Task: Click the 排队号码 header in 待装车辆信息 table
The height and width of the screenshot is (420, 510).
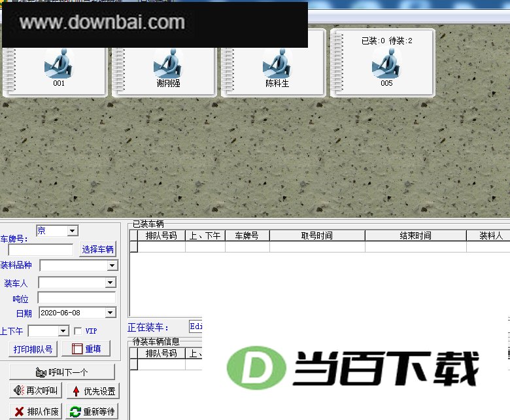Action: [x=161, y=353]
